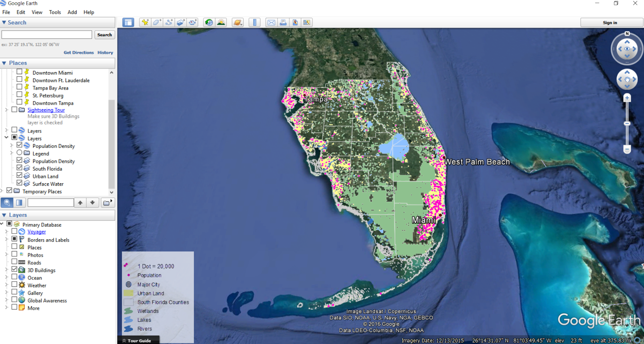Click the Search button
Viewport: 644px width, 344px height.
105,35
